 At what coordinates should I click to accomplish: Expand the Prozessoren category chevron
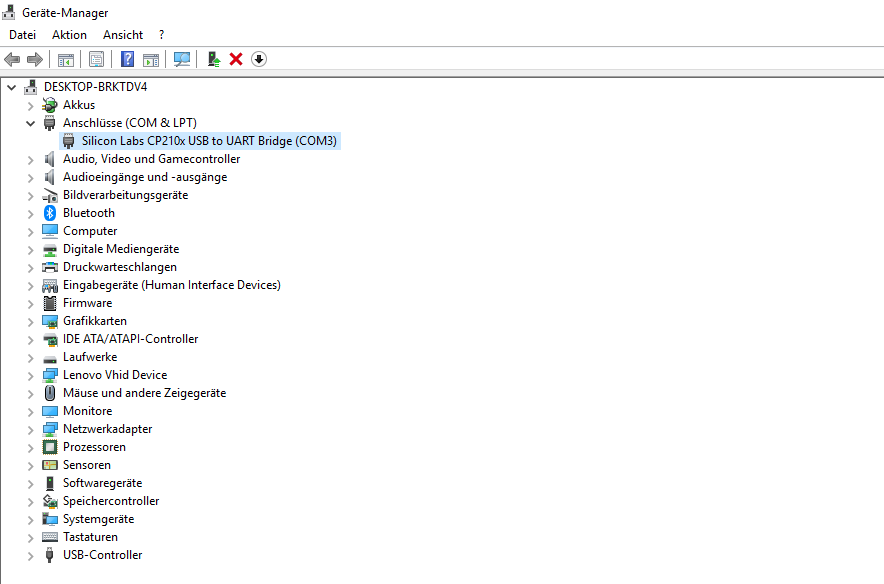coord(30,448)
